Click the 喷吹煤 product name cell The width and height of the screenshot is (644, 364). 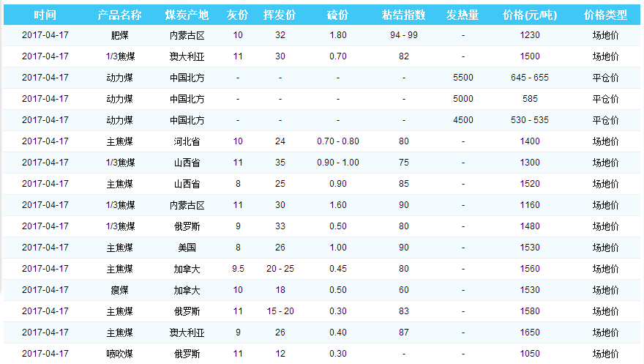point(119,354)
